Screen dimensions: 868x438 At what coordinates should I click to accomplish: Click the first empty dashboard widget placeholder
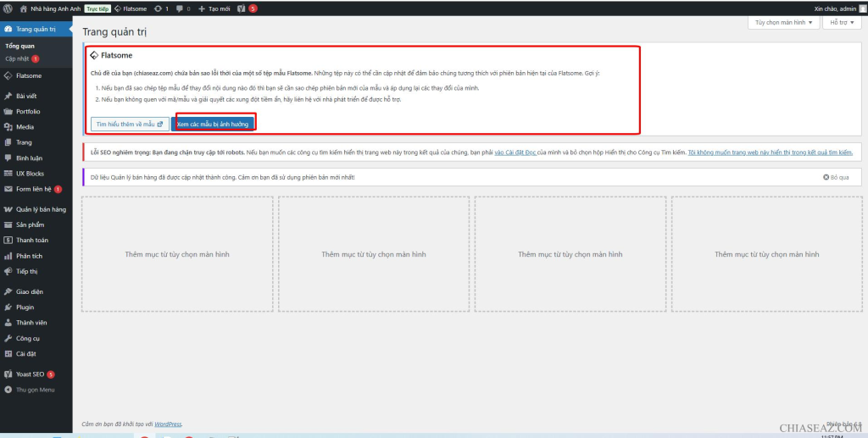tap(177, 254)
